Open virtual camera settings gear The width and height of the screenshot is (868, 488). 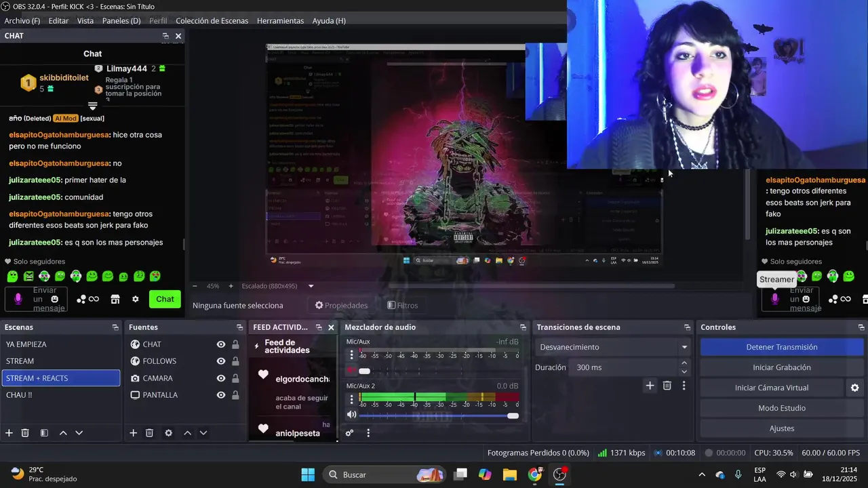coord(854,388)
